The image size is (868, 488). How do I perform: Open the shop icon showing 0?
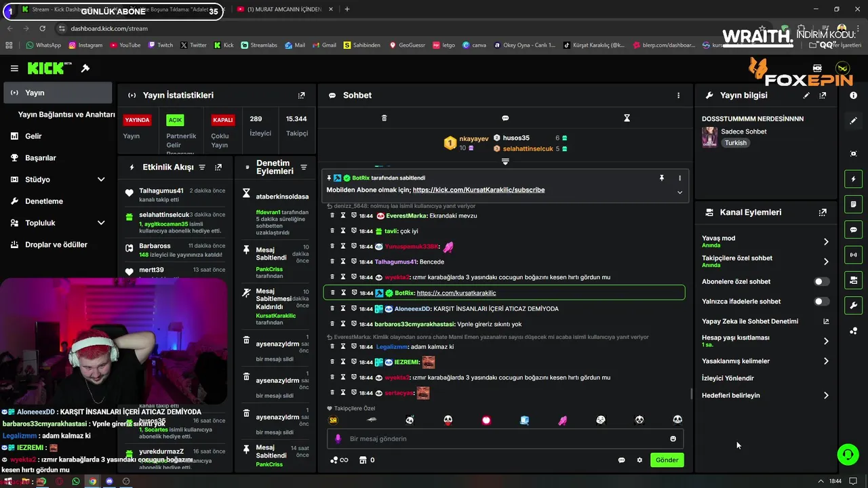click(x=366, y=460)
